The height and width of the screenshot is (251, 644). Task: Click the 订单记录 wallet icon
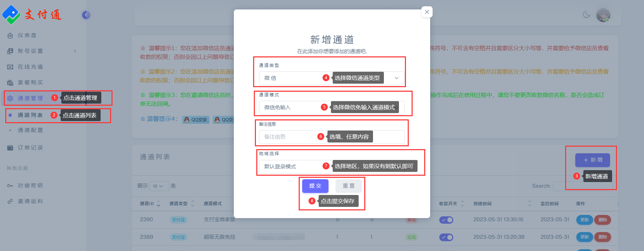coord(10,148)
